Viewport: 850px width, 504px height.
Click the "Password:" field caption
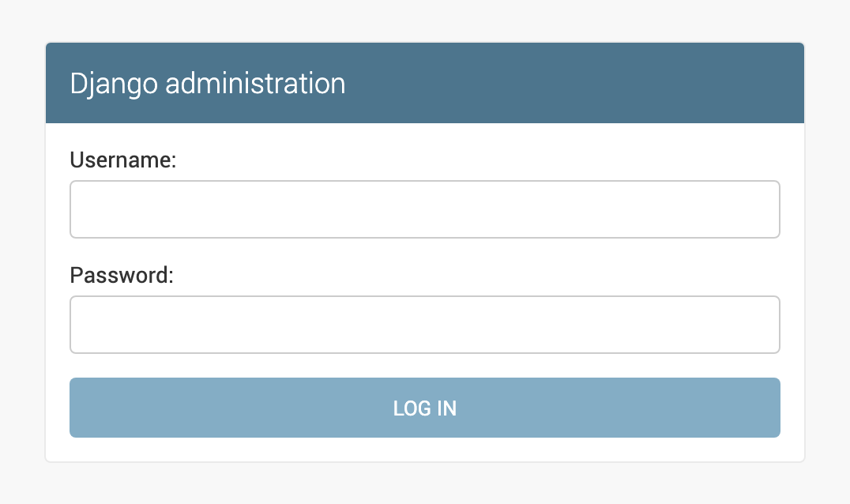[122, 276]
